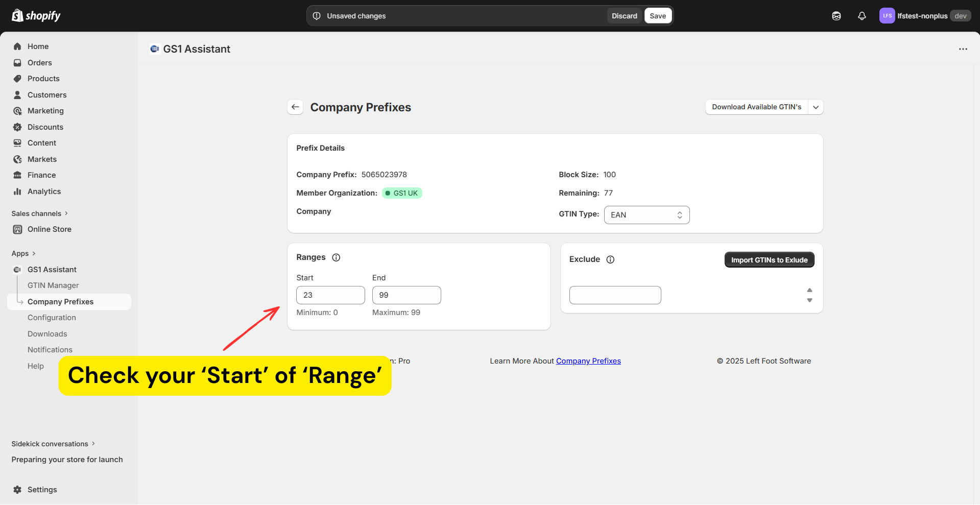
Task: Click '© 2025 Left Foot Software' text
Action: point(764,361)
